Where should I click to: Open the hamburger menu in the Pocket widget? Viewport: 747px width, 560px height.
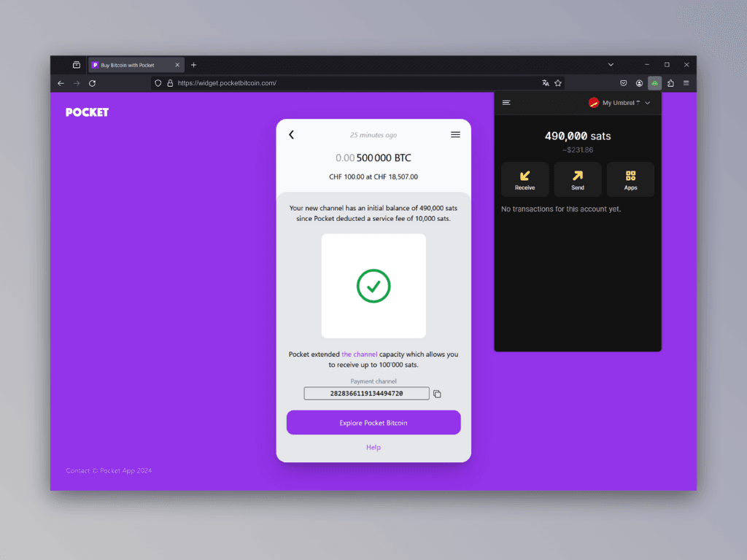[455, 135]
